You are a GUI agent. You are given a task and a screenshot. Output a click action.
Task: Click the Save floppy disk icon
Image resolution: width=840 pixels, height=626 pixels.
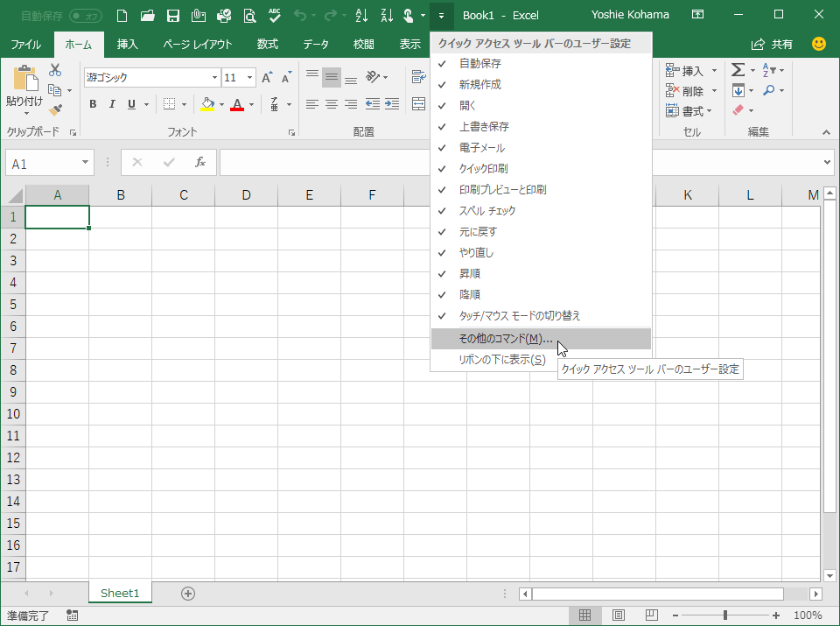pos(173,16)
